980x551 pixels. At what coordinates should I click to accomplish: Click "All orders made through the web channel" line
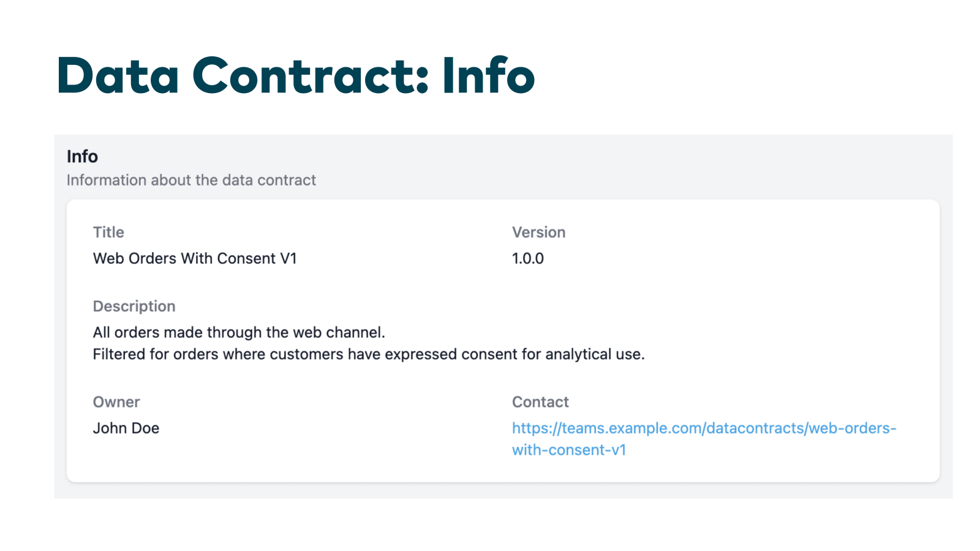pos(239,332)
